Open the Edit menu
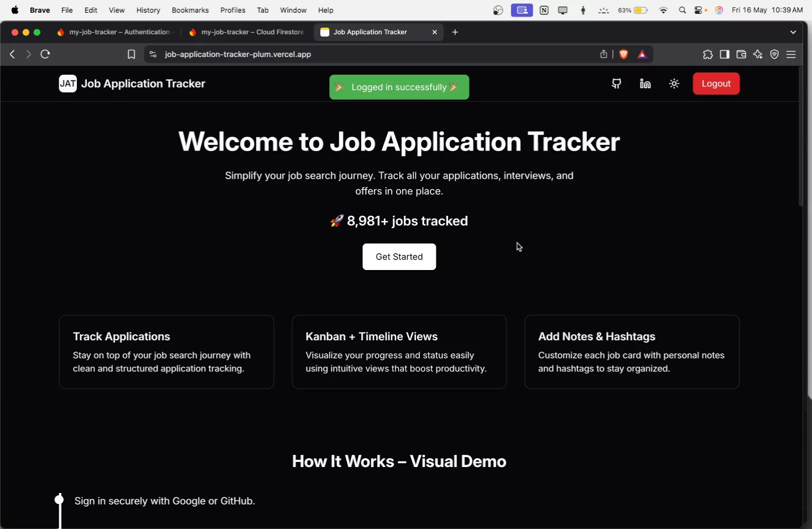The width and height of the screenshot is (812, 529). (x=91, y=10)
